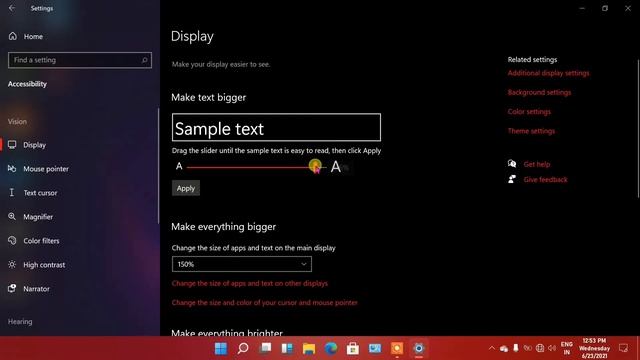Show hidden system tray icons
640x360 pixels.
click(x=492, y=348)
